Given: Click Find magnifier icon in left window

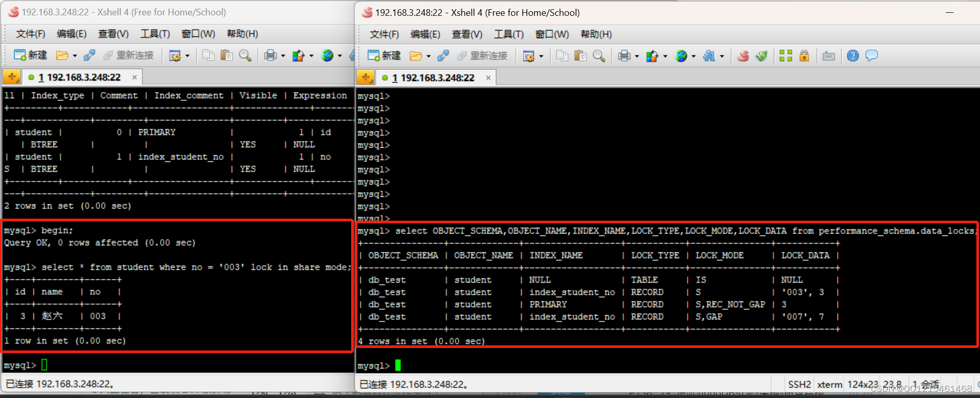Looking at the screenshot, I should [245, 55].
